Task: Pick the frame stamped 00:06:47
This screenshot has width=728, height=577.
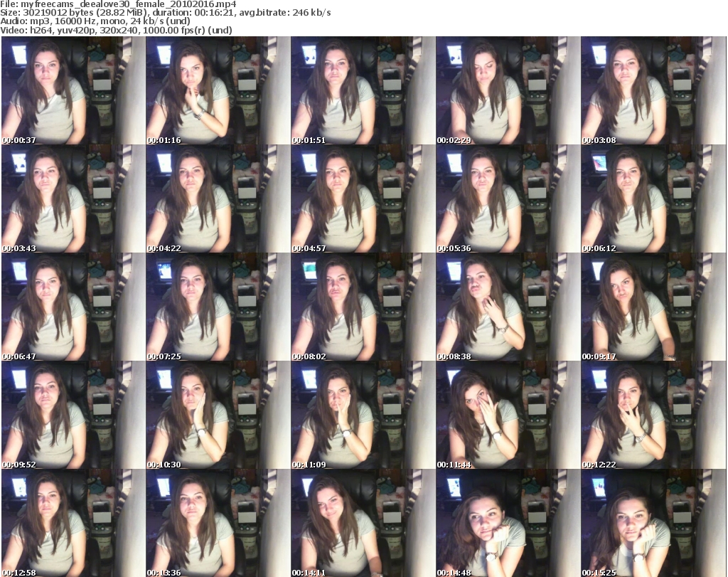Action: pos(73,307)
